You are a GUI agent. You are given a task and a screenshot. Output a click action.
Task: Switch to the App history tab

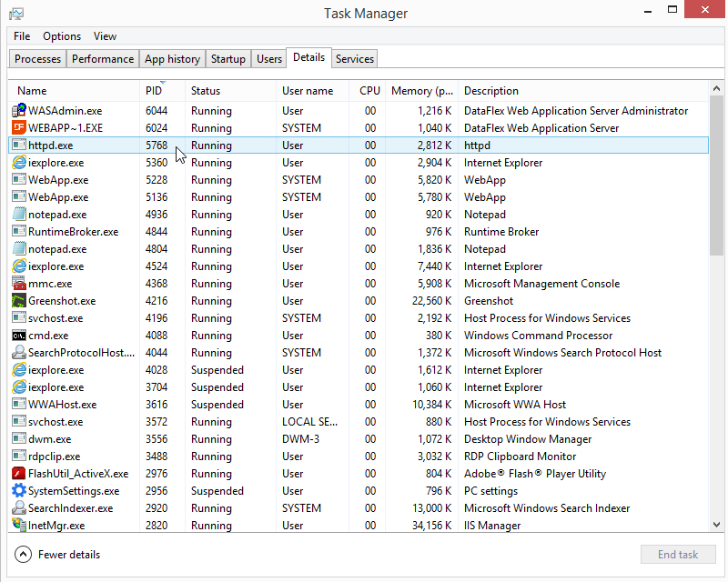[172, 59]
